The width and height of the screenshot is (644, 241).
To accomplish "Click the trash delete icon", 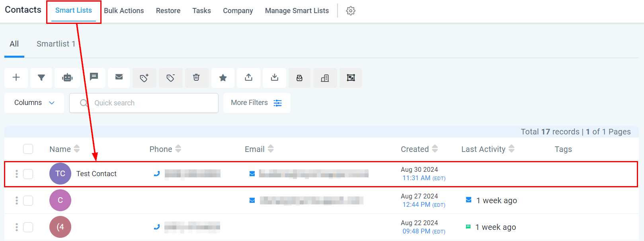I will [x=196, y=78].
